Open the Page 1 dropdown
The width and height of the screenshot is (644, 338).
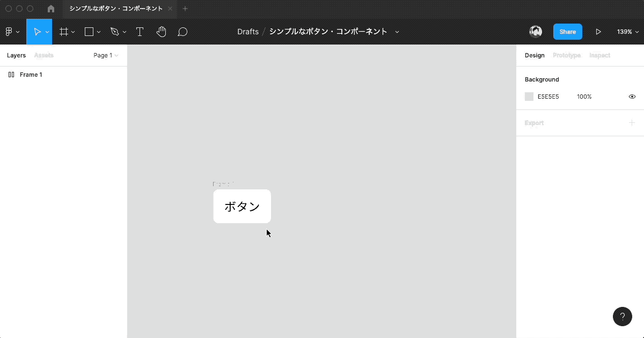click(105, 55)
